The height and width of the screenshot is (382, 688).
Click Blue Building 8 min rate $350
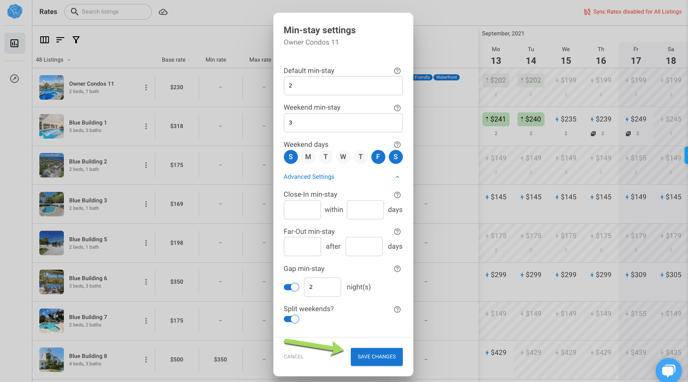[220, 360]
